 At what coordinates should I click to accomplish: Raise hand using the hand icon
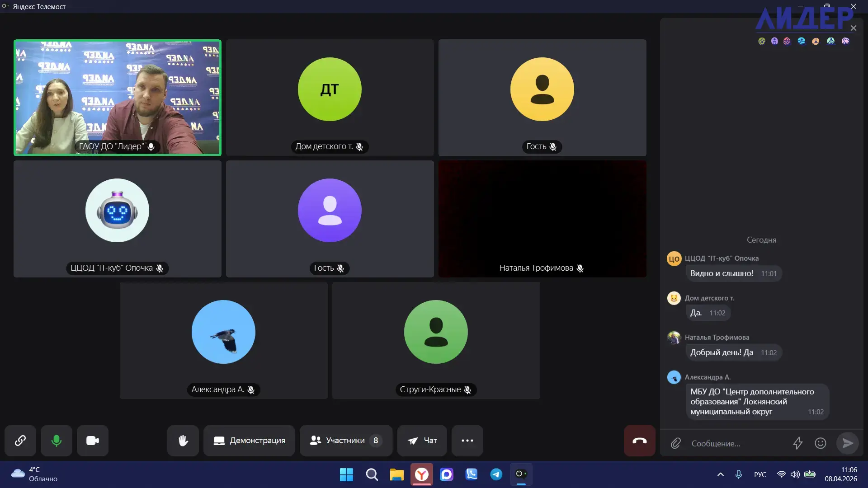tap(183, 441)
